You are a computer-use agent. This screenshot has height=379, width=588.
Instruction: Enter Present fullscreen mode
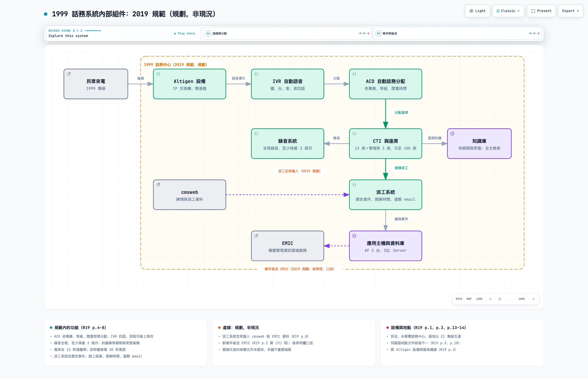coord(541,11)
